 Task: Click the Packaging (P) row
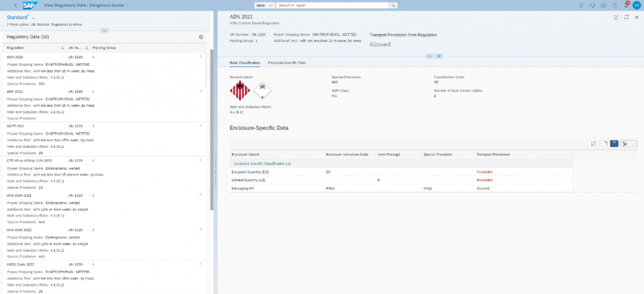(x=401, y=188)
